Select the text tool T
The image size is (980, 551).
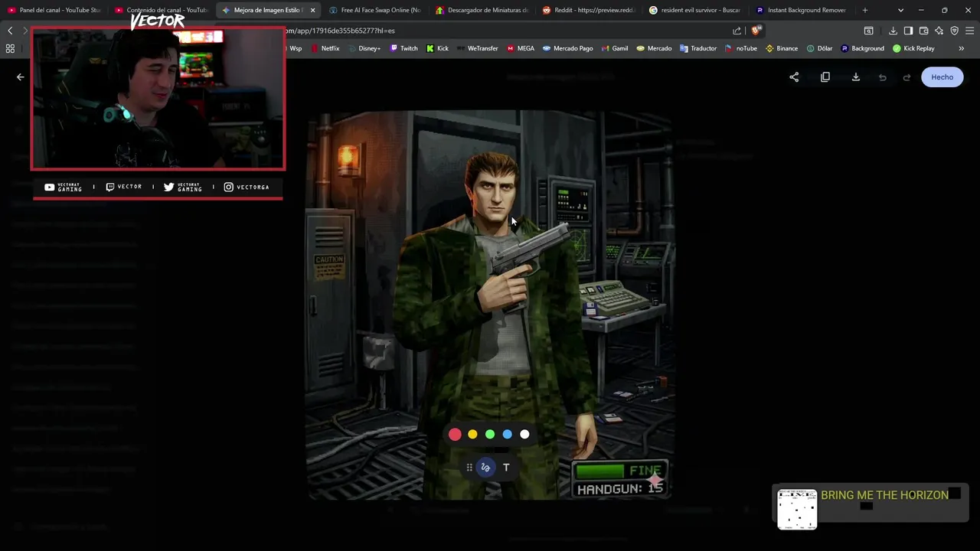point(506,468)
